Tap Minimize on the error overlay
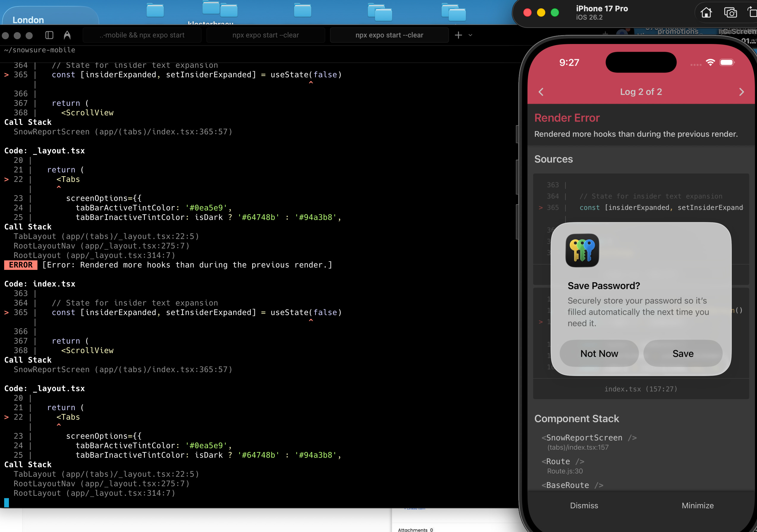The image size is (757, 532). pyautogui.click(x=698, y=505)
